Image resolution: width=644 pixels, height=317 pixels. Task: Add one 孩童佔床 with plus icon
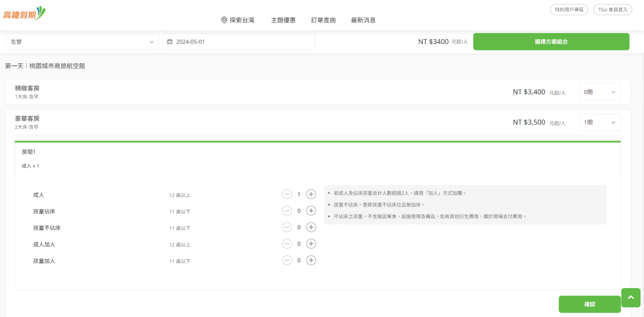point(311,211)
